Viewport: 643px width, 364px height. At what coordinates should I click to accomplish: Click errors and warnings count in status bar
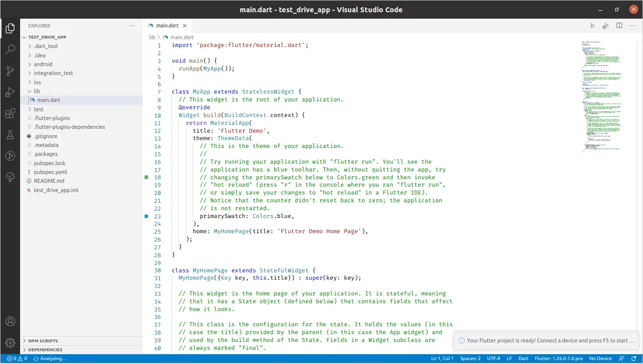point(17,359)
